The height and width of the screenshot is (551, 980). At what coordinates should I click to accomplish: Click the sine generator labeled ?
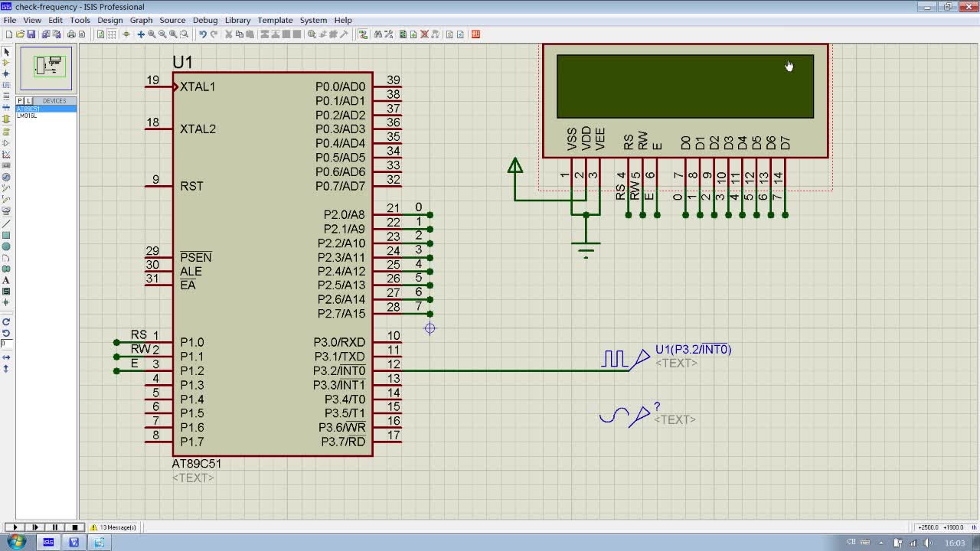pos(626,416)
